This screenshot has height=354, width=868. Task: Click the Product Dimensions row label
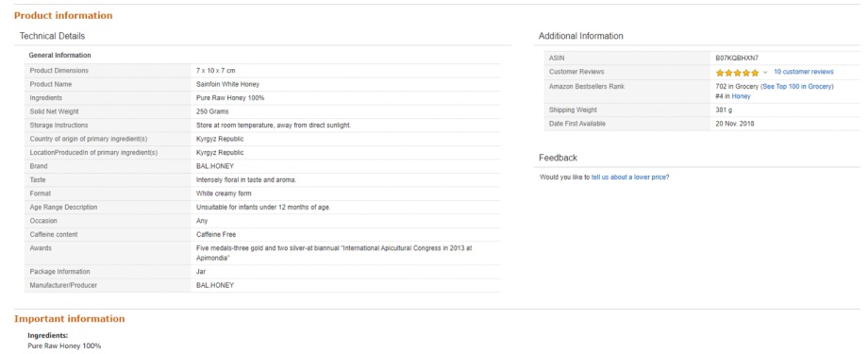point(58,71)
